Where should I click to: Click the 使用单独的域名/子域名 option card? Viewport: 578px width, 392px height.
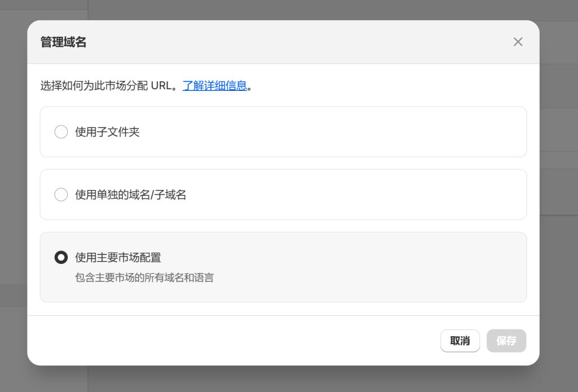282,194
